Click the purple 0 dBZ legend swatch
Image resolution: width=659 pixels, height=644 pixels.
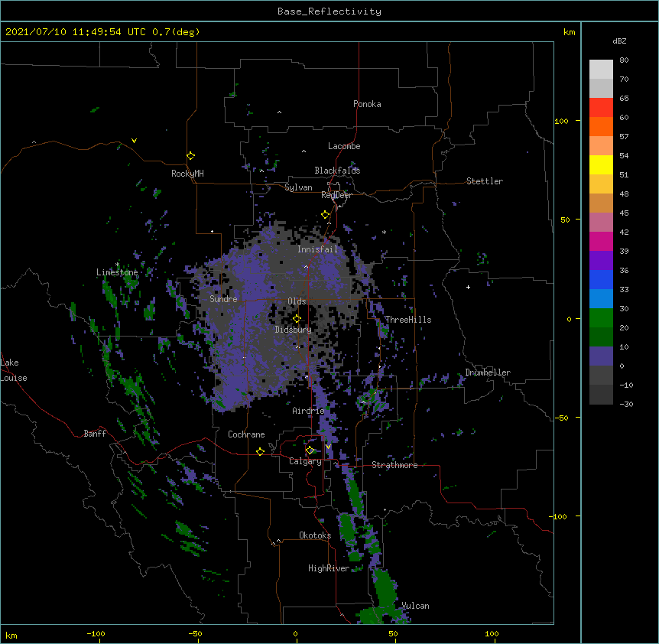point(601,356)
